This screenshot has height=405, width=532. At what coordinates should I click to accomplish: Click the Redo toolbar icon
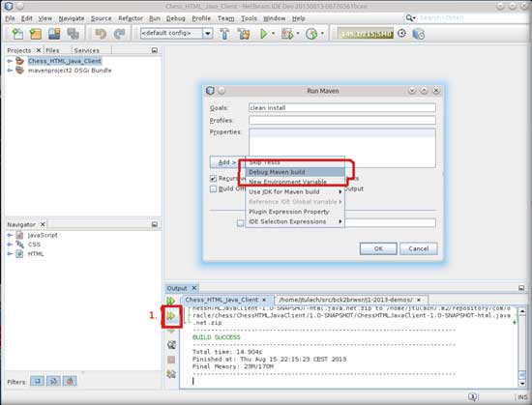[119, 34]
